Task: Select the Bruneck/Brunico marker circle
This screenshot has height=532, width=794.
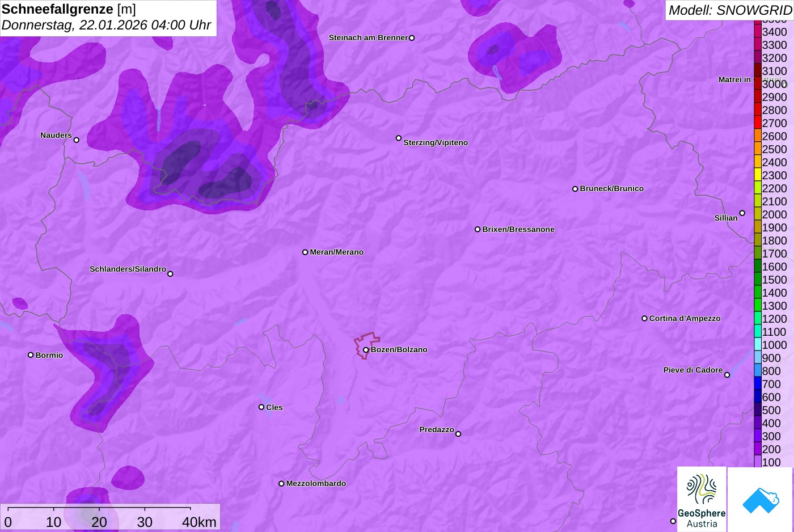Action: pyautogui.click(x=575, y=189)
